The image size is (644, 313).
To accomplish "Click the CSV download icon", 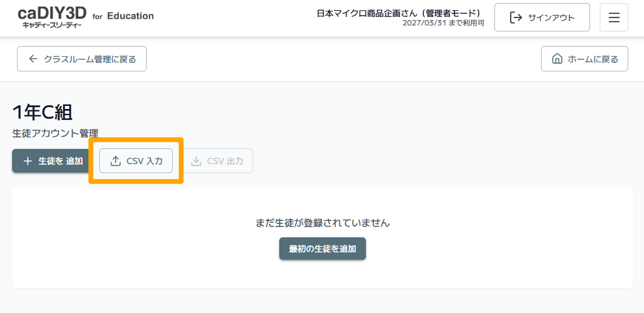I will pos(196,161).
